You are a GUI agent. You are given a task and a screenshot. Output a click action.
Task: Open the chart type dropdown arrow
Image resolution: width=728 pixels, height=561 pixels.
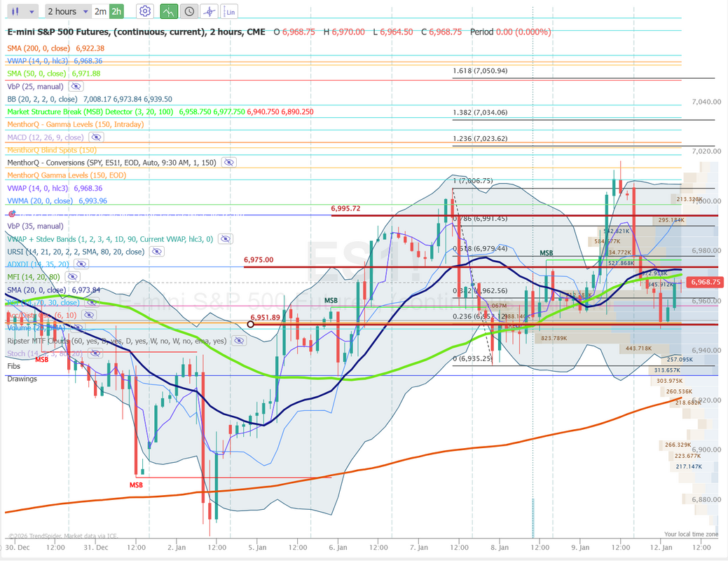33,11
